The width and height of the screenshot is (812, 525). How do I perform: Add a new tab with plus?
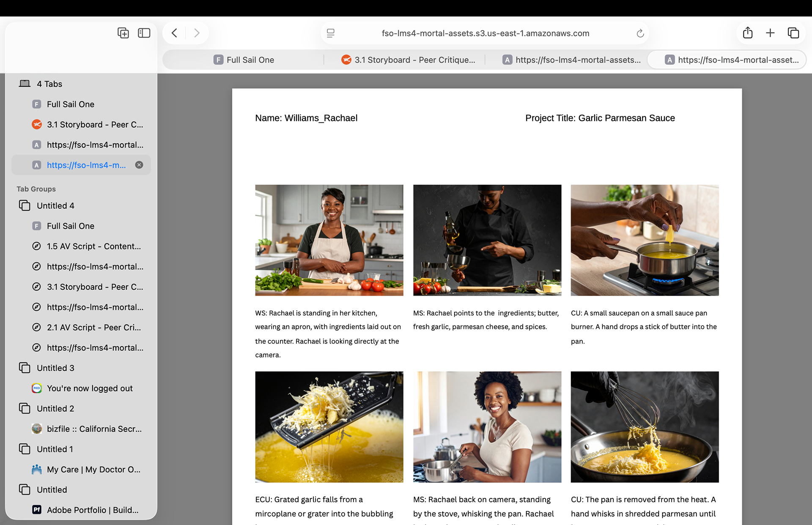(x=770, y=33)
